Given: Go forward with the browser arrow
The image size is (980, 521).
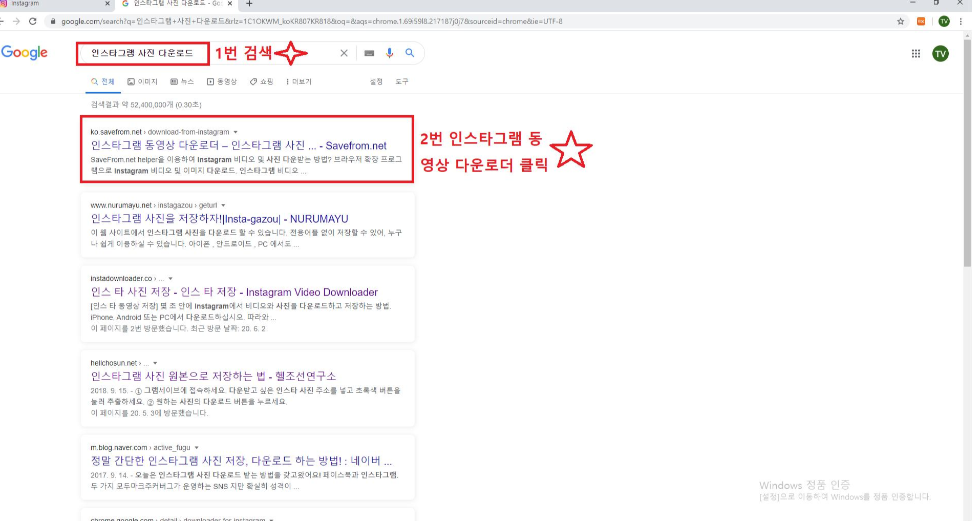Looking at the screenshot, I should (x=16, y=22).
